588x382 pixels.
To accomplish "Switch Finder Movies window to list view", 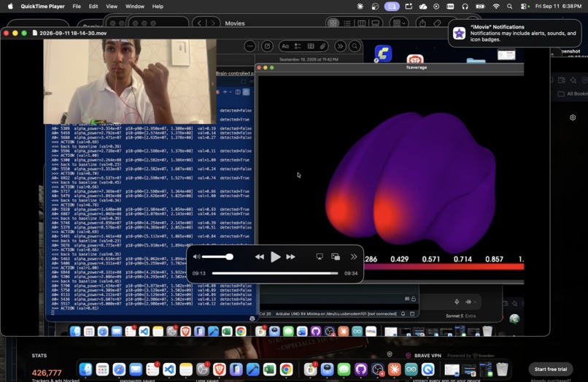I will [x=347, y=23].
